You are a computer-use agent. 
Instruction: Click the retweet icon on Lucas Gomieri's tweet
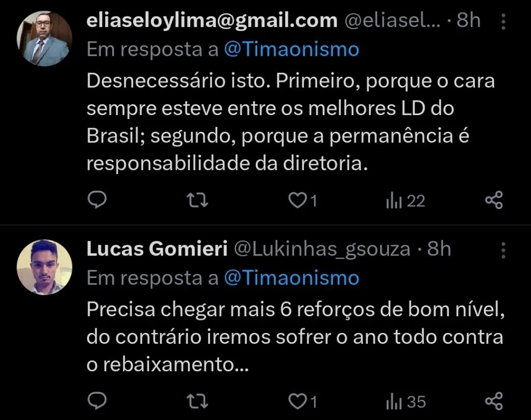[197, 400]
